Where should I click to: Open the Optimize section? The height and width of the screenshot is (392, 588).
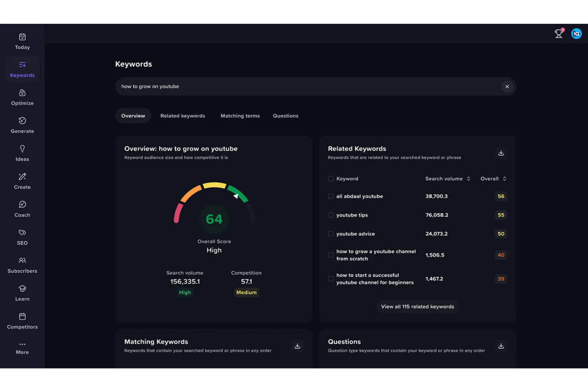22,97
